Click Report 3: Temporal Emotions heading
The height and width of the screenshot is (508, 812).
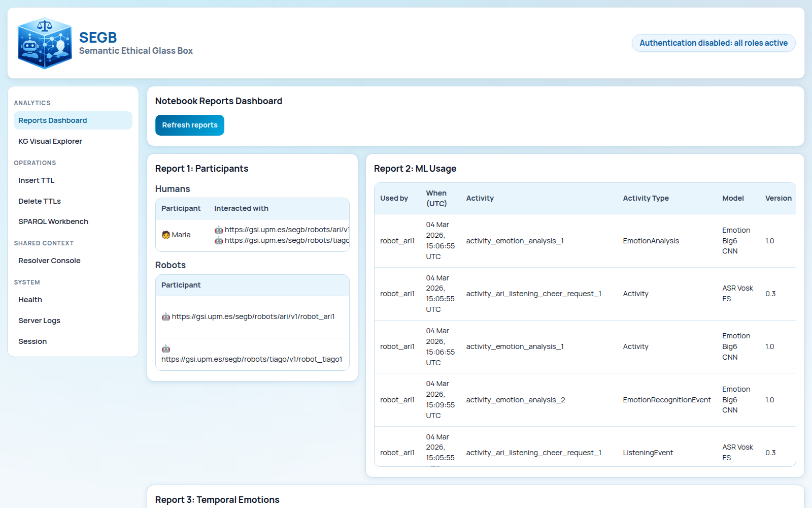point(217,500)
